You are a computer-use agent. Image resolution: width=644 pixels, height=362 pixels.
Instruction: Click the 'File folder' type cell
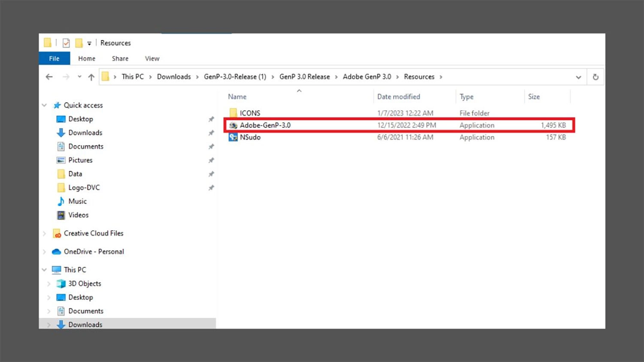[x=474, y=113]
